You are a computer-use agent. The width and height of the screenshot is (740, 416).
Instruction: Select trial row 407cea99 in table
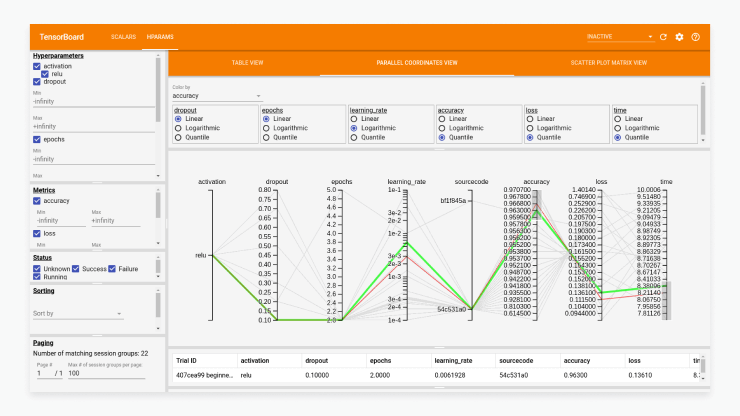[437, 375]
